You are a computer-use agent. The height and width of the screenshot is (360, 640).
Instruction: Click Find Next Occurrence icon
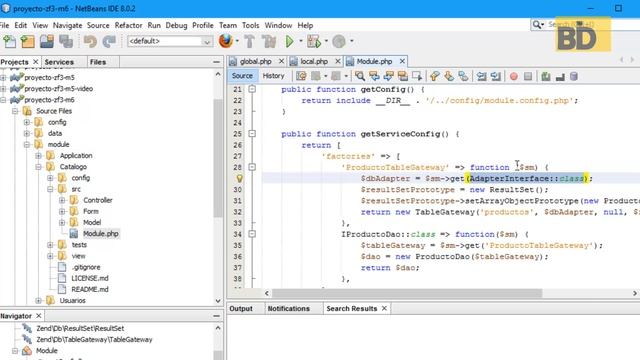388,76
